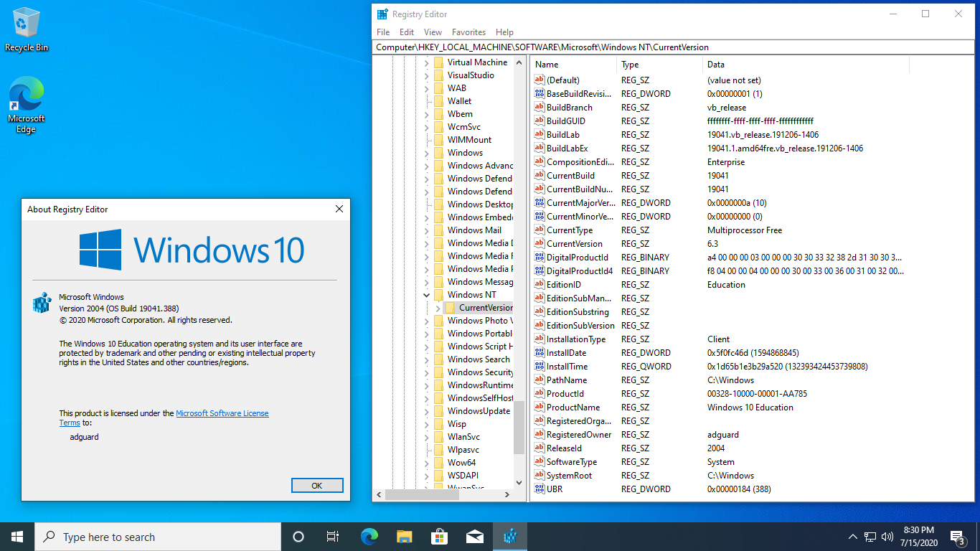Open the Recycle Bin desktop icon

pyautogui.click(x=27, y=30)
